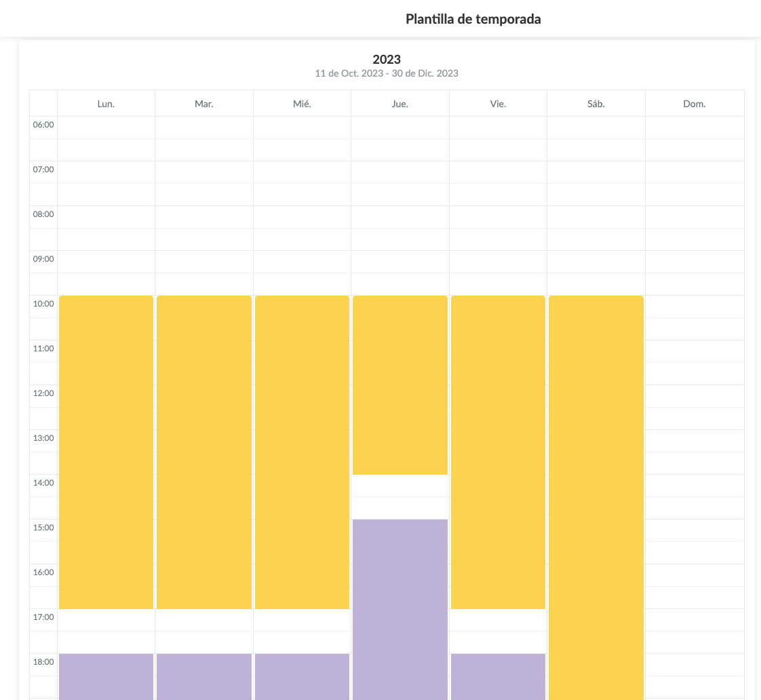Screen dimensions: 761x700
Task: Click the yellow Wednesday schedule block
Action: tap(302, 452)
